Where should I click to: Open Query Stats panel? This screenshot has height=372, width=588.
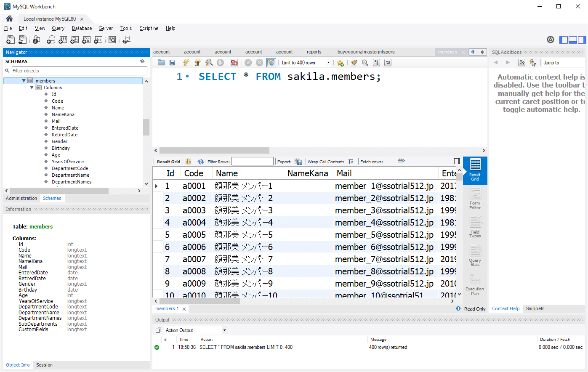[475, 256]
